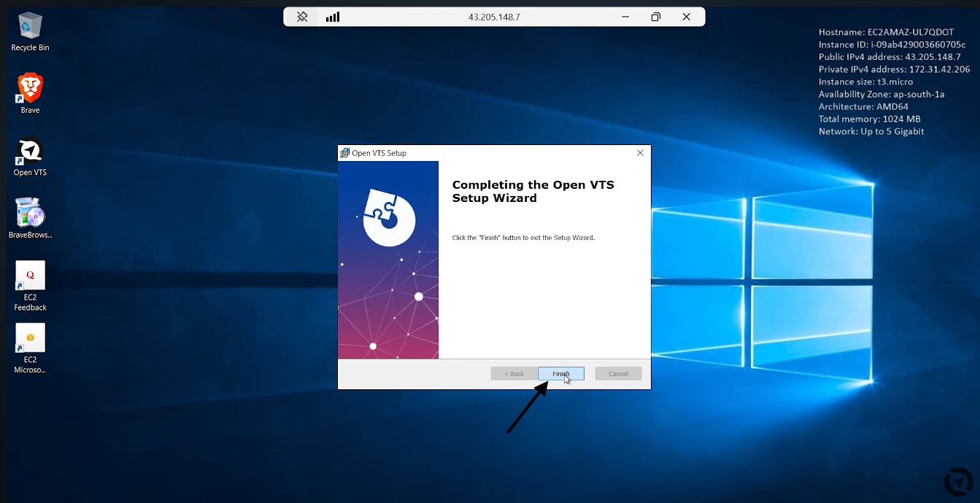Select the Recycle Bin desktop icon
The height and width of the screenshot is (503, 980).
tap(30, 31)
